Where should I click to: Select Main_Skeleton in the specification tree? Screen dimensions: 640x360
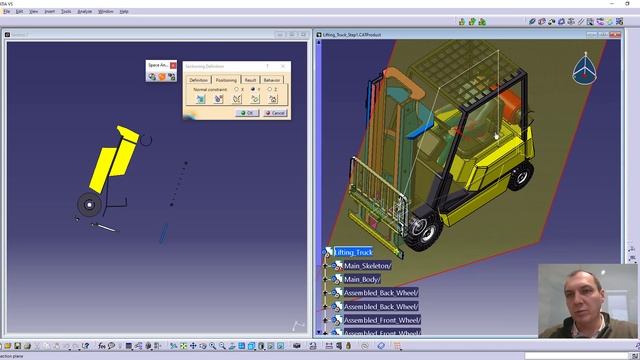point(367,266)
